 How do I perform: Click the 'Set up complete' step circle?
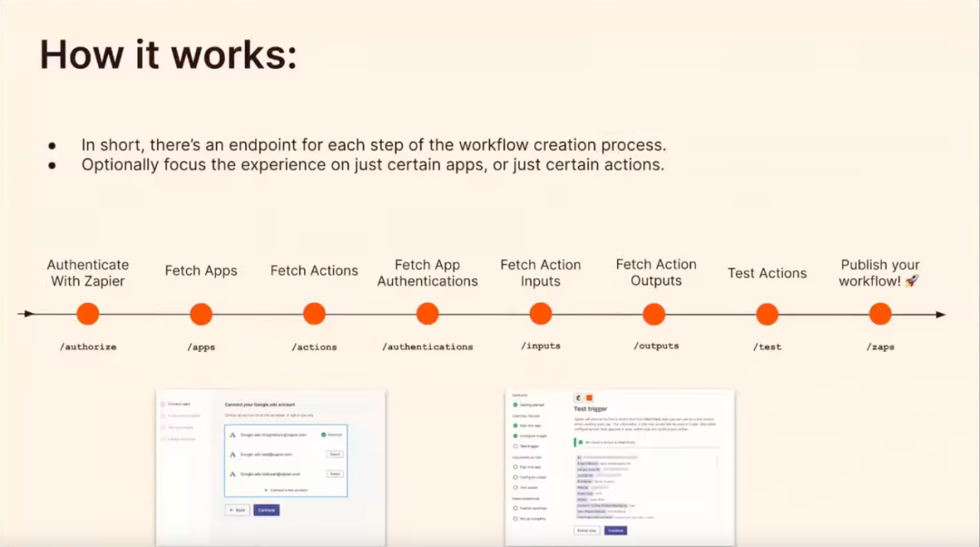515,518
